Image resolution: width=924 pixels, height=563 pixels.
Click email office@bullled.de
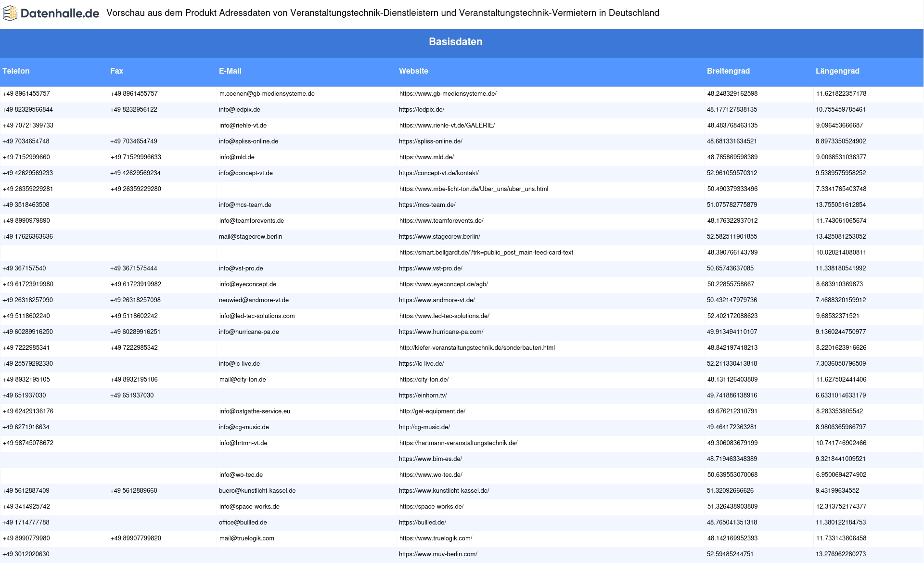[243, 523]
